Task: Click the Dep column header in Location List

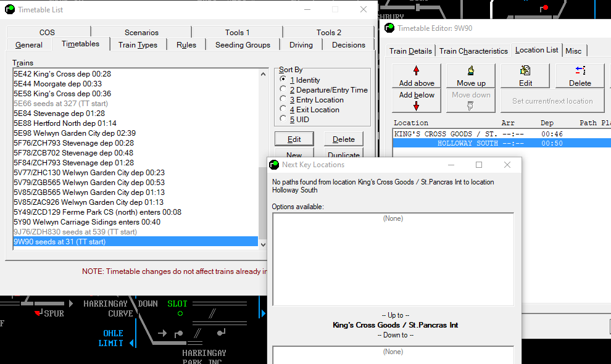Action: point(547,123)
